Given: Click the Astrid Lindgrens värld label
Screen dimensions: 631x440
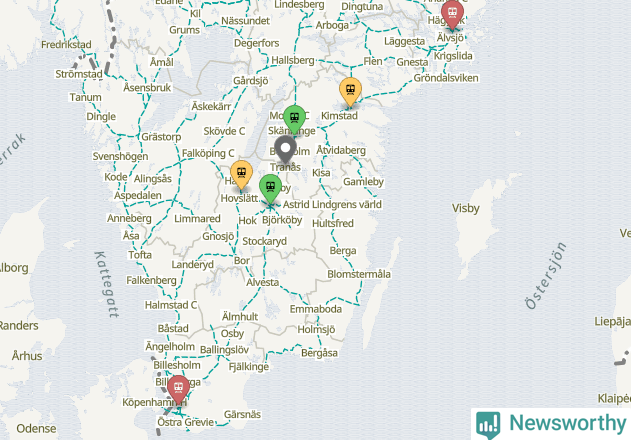Looking at the screenshot, I should tap(332, 205).
